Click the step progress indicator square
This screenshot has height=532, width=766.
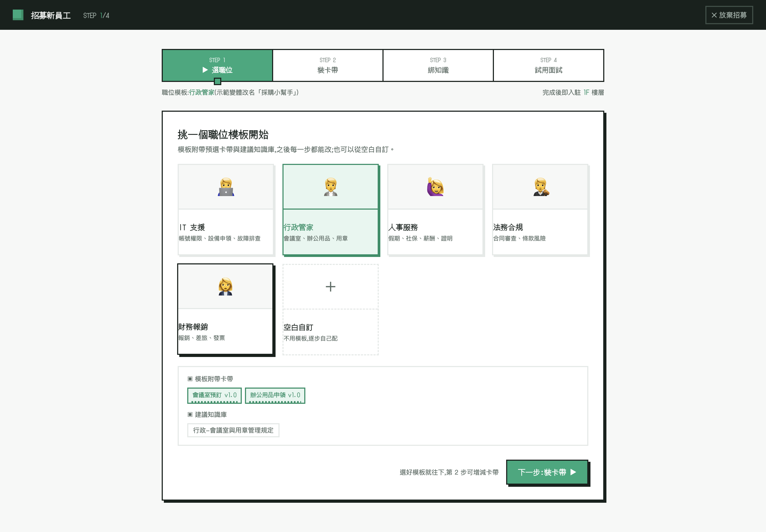pos(217,81)
